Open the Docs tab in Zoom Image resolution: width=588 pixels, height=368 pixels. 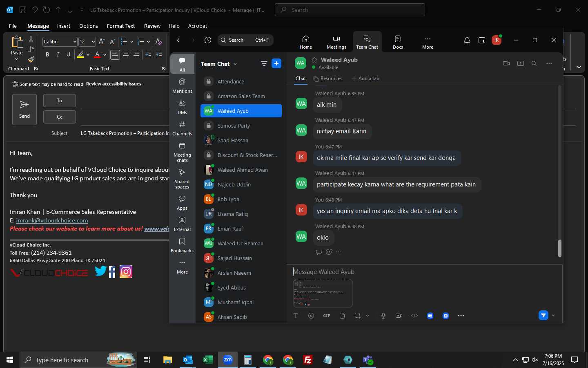pos(398,42)
